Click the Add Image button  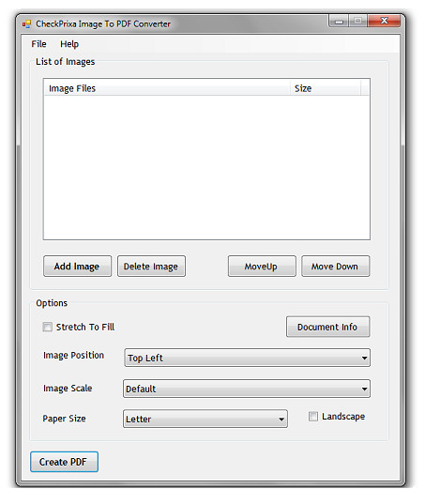78,267
